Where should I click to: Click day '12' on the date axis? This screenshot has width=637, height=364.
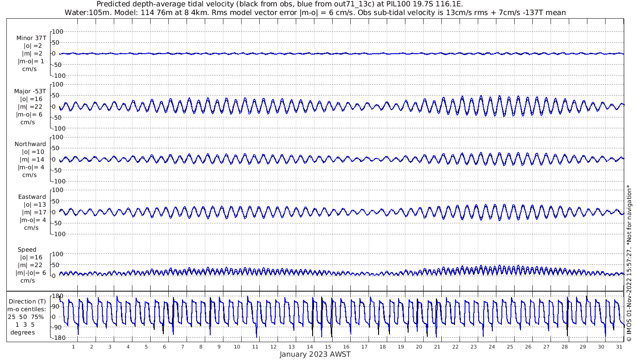[273, 347]
